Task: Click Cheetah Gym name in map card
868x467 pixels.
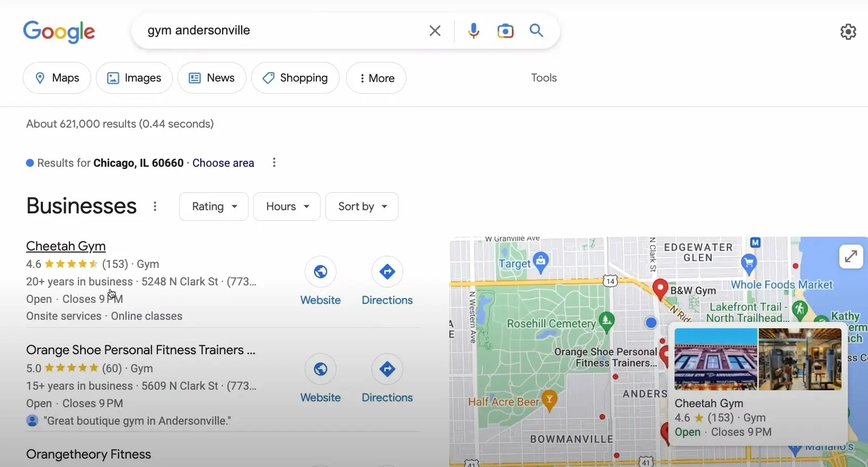Action: 709,403
